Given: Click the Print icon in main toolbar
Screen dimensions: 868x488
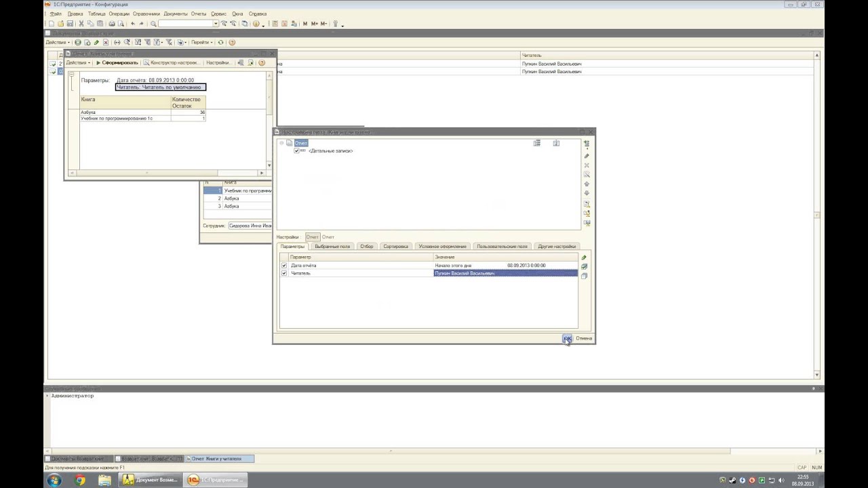Looking at the screenshot, I should 112,24.
